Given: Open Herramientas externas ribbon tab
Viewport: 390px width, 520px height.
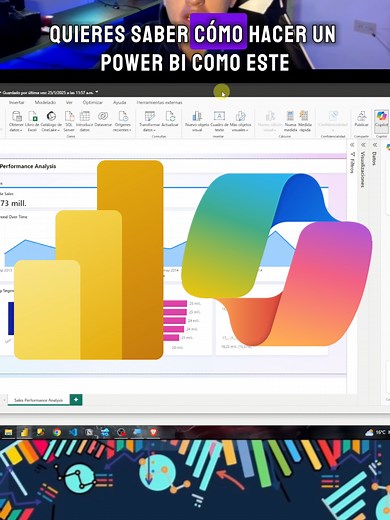Looking at the screenshot, I should click(159, 102).
